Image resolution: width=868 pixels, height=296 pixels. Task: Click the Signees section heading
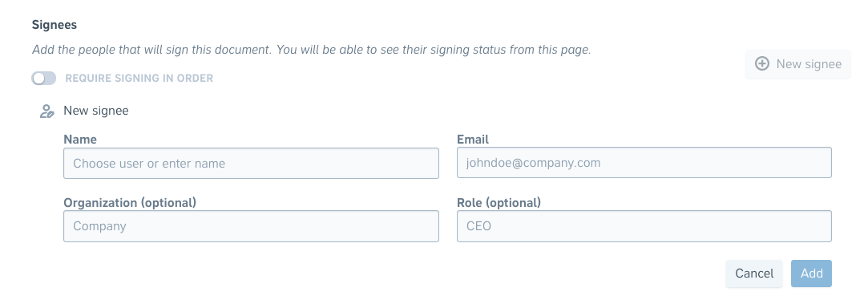click(55, 25)
